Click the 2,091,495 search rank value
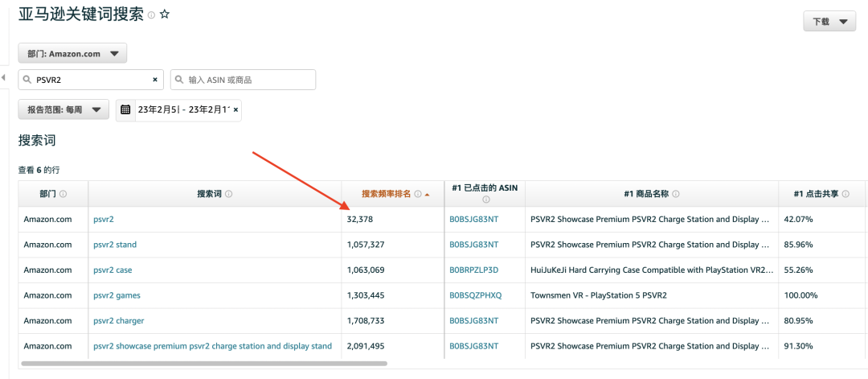The height and width of the screenshot is (379, 868). pos(366,346)
